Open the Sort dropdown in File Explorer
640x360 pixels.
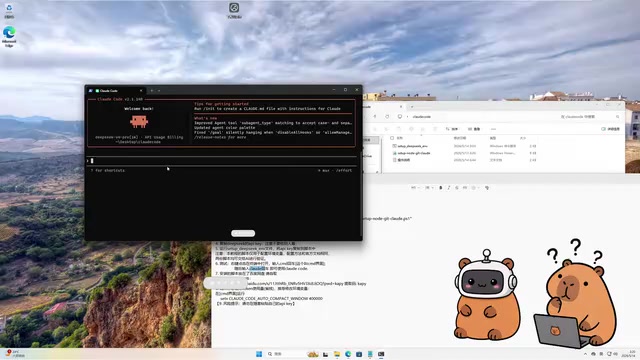pyautogui.click(x=451, y=129)
